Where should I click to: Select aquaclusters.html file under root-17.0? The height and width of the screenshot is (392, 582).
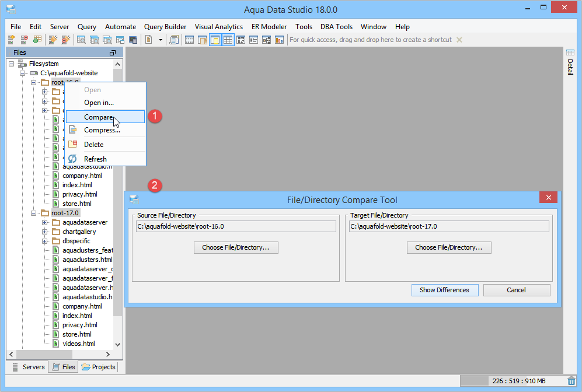(87, 260)
